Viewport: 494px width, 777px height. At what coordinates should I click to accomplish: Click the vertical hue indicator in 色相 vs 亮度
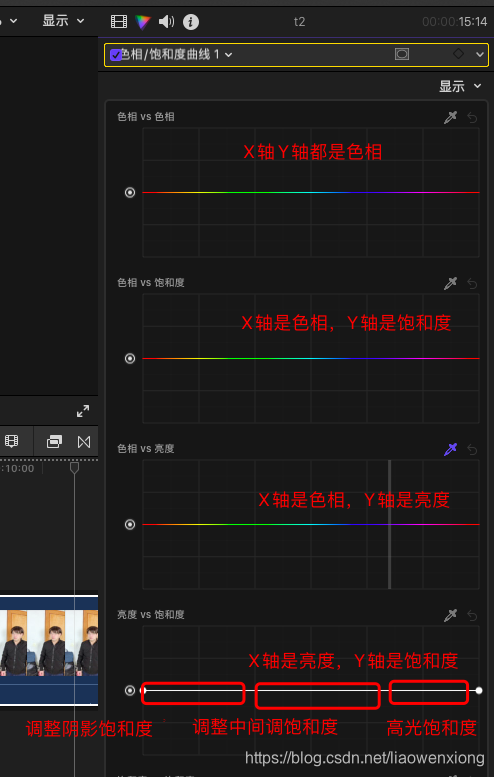pyautogui.click(x=389, y=524)
